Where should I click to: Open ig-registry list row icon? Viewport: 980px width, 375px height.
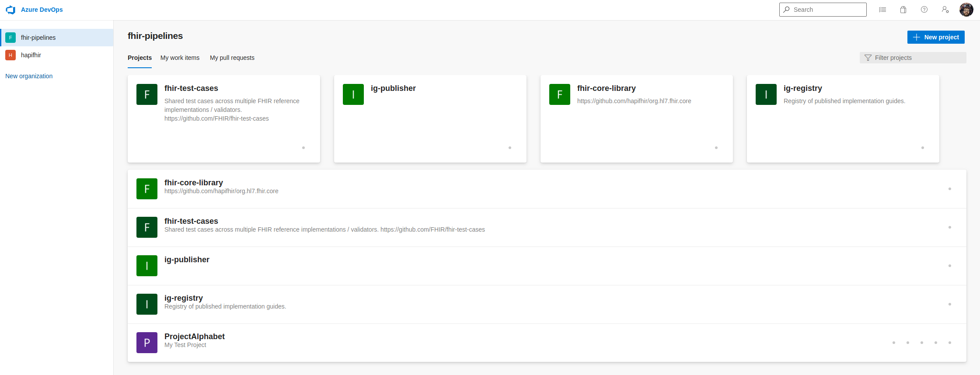[x=147, y=304]
